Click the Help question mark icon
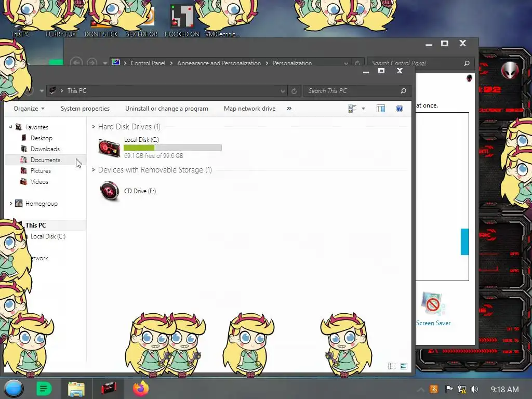 click(x=400, y=109)
